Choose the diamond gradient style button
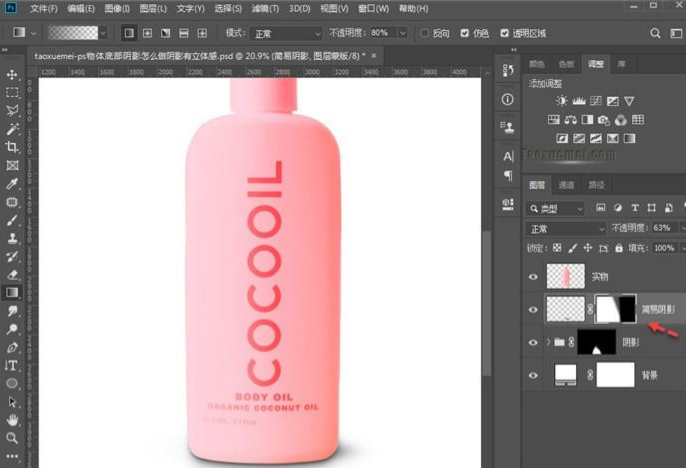 pyautogui.click(x=202, y=33)
